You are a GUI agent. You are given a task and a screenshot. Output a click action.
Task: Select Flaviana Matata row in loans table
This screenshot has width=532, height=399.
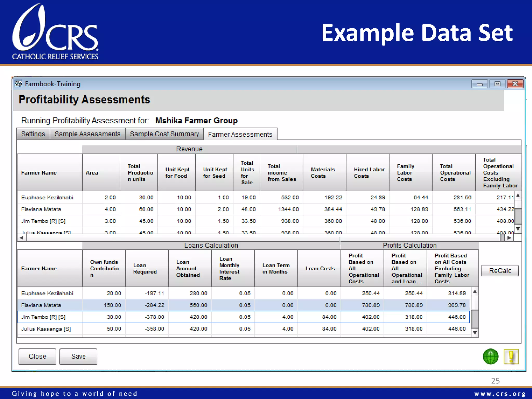click(244, 305)
